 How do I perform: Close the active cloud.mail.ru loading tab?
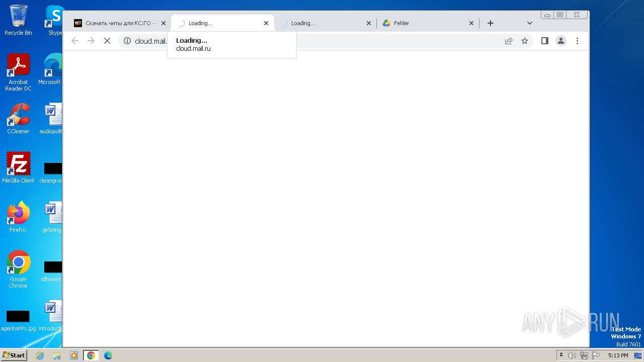click(x=266, y=23)
